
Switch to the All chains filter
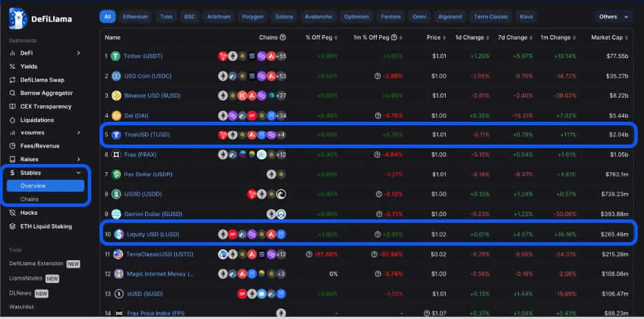(107, 17)
